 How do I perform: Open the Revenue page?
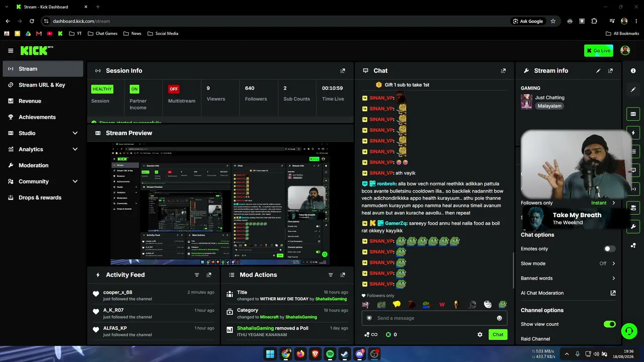[43, 101]
